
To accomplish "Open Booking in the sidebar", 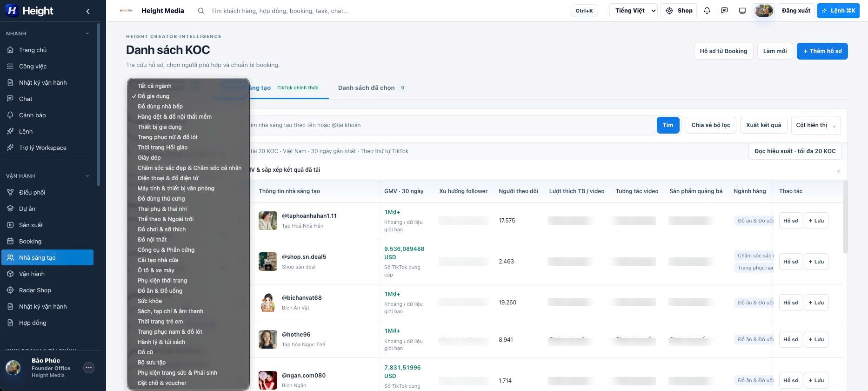I will [47, 241].
